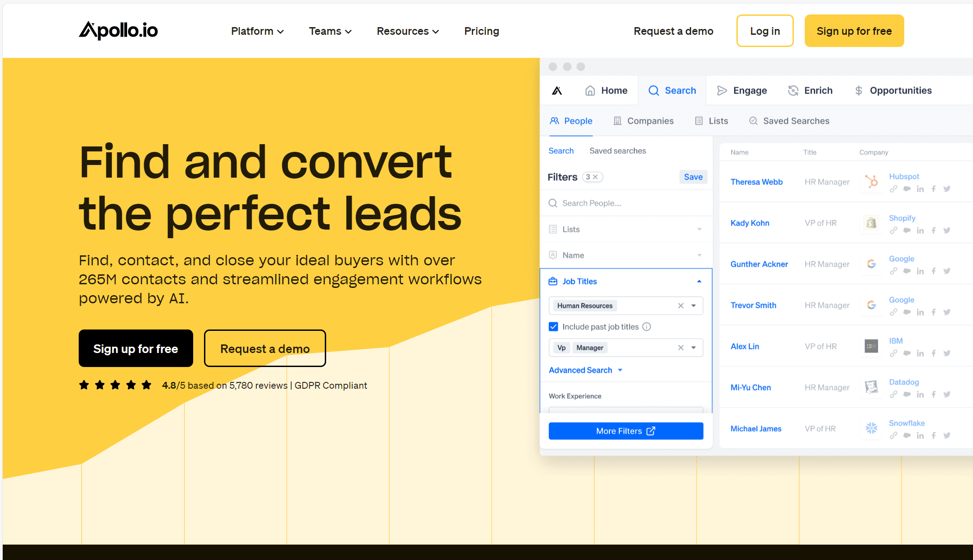Click Request a demo button
This screenshot has height=560, width=973.
point(265,348)
